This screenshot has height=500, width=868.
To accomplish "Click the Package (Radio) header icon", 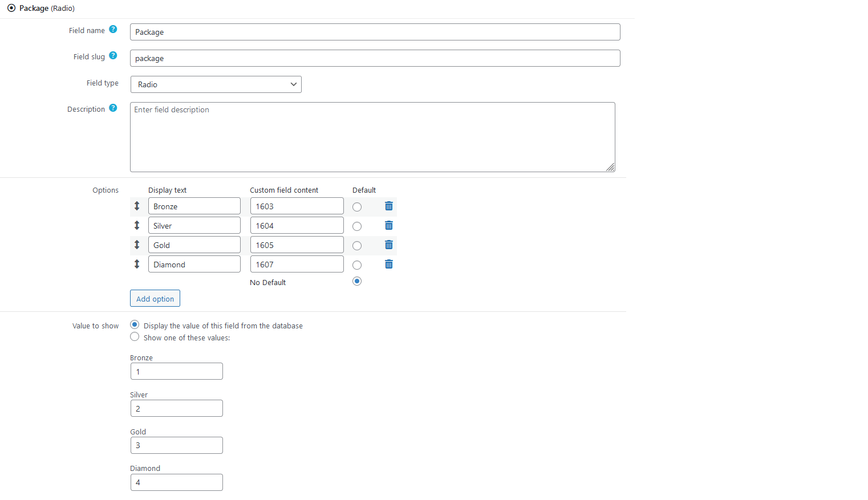I will coord(11,8).
